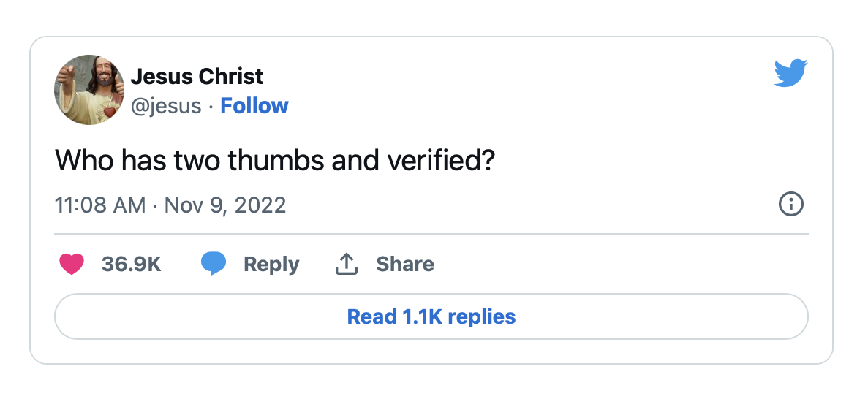Click the 36.9K likes count
Image resolution: width=868 pixels, height=399 pixels.
point(131,264)
